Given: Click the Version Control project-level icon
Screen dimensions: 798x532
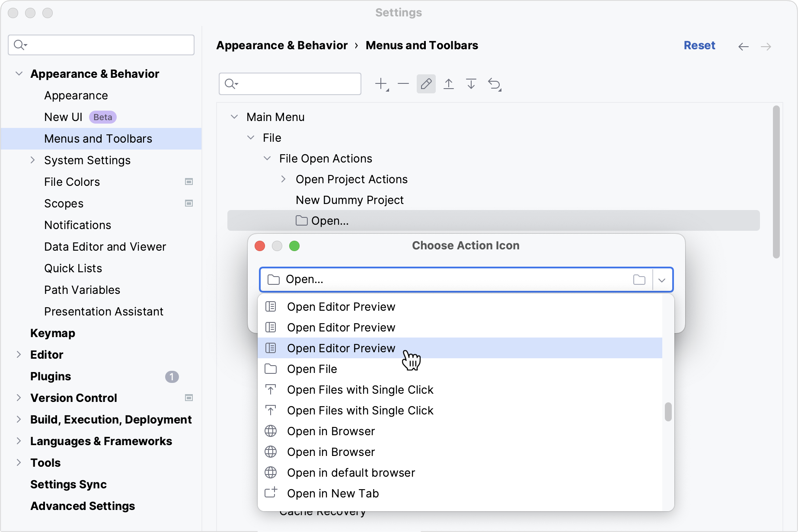Looking at the screenshot, I should 189,398.
